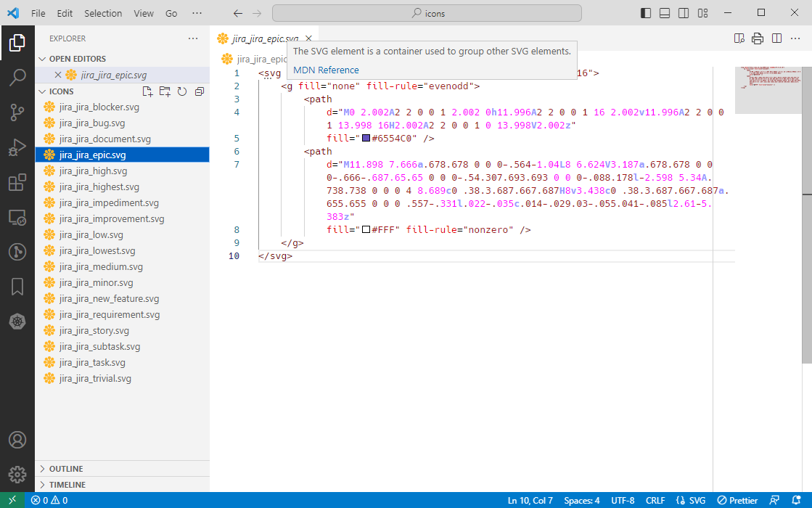
Task: Open Explorer views and more actions
Action: [193, 38]
